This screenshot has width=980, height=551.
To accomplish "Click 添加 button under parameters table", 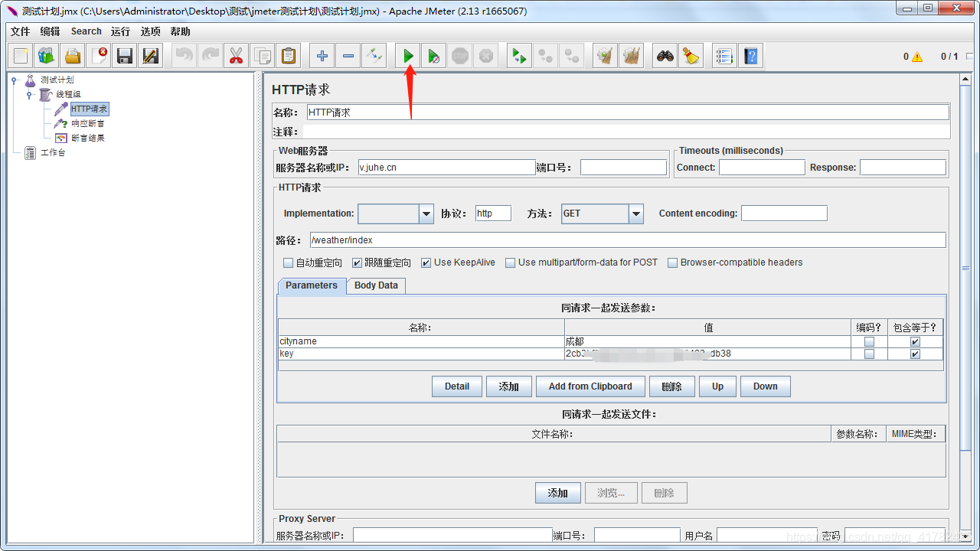I will click(509, 386).
